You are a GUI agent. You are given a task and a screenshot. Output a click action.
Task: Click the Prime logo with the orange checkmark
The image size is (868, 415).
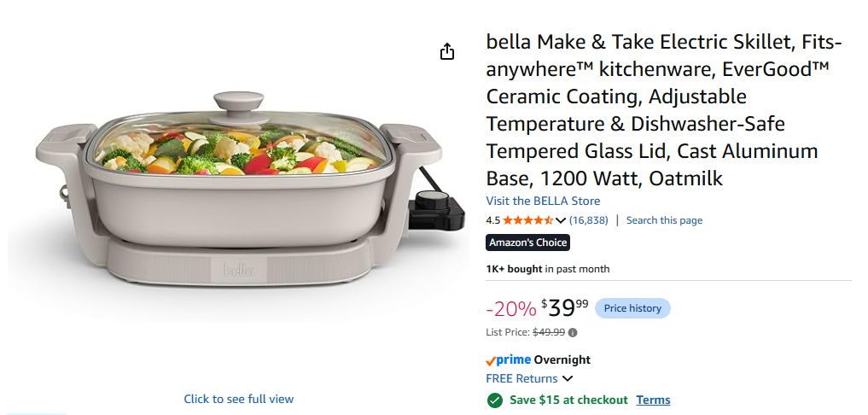pos(508,360)
